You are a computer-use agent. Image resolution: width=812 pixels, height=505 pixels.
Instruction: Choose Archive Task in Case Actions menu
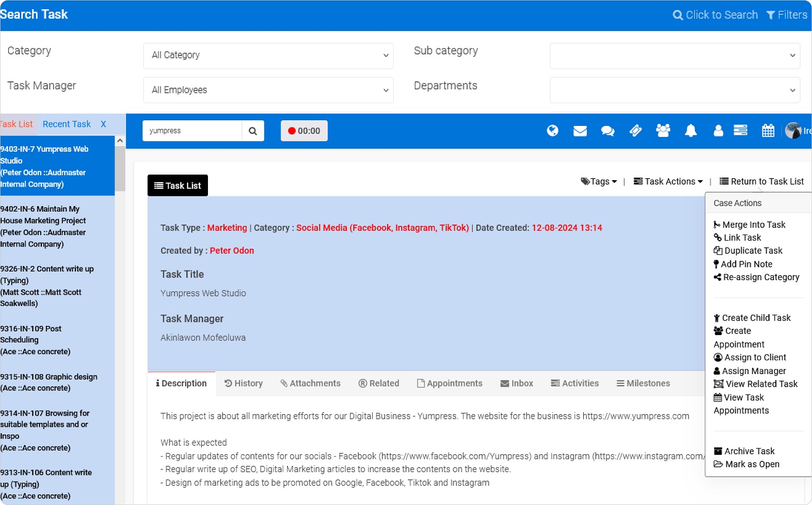[749, 451]
